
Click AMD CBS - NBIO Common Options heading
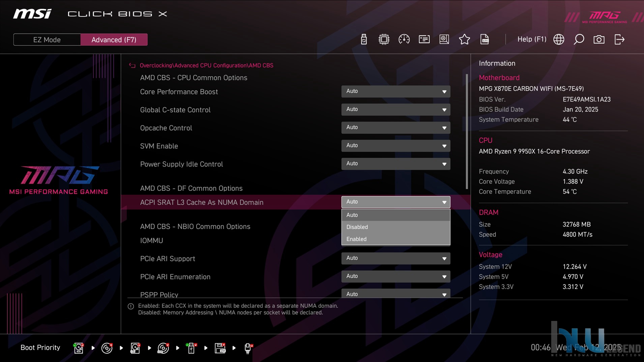195,227
